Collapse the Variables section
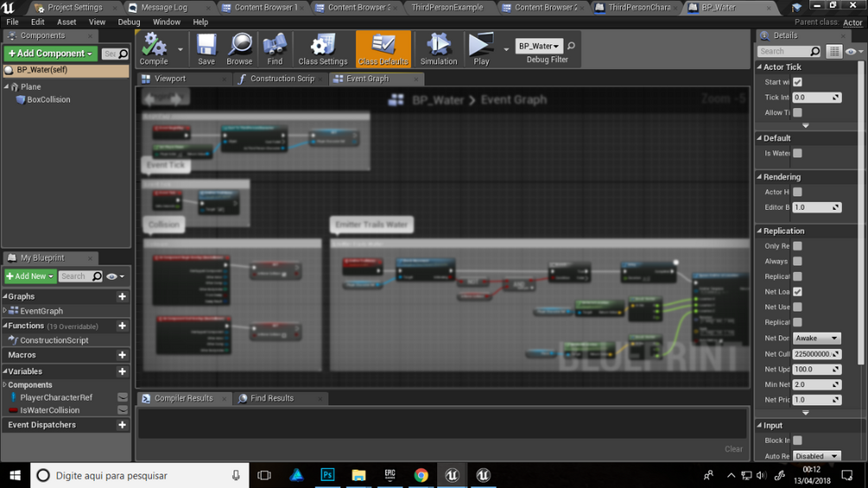868x488 pixels. (5, 371)
